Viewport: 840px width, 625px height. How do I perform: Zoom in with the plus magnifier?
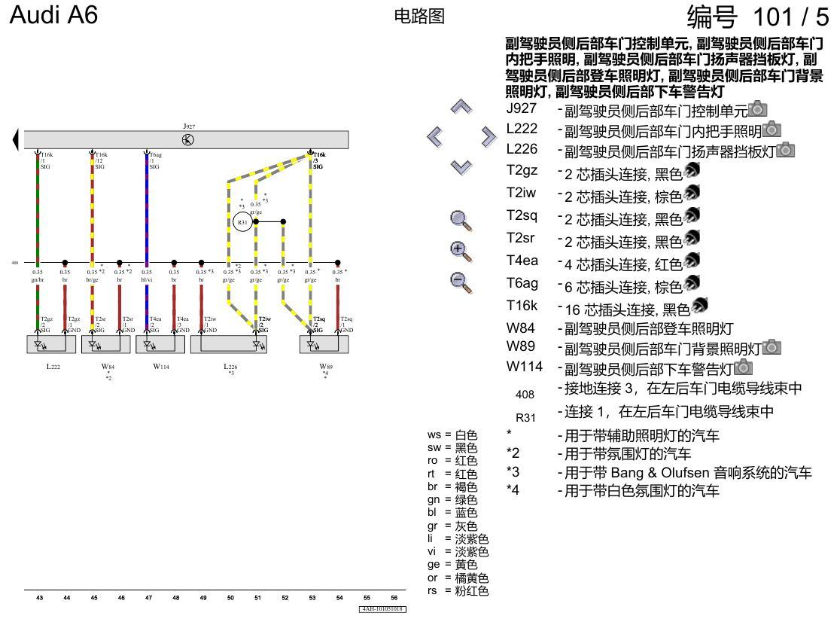(x=461, y=252)
